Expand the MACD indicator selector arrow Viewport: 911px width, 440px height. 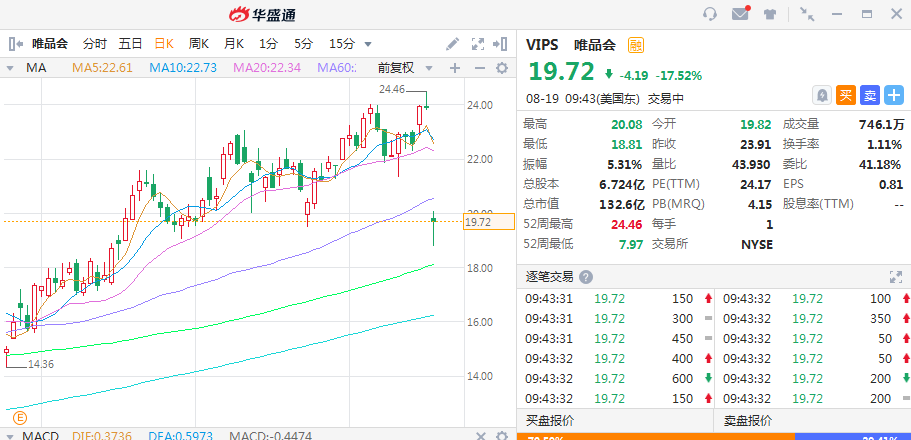pyautogui.click(x=10, y=436)
